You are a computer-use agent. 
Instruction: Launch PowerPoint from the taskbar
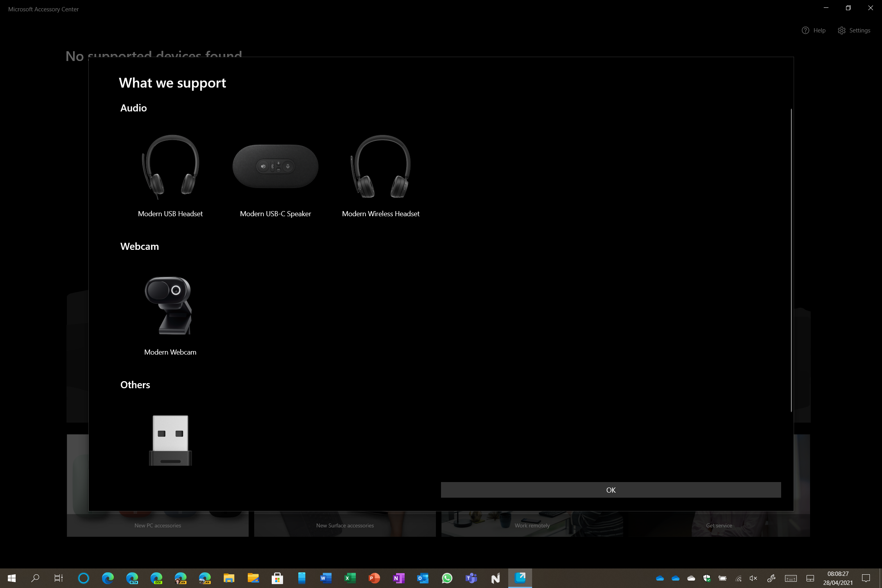375,578
